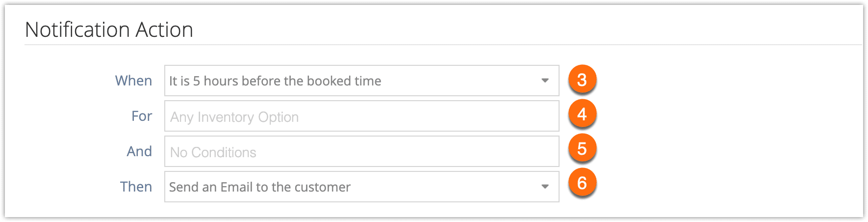Select the 'Any Inventory Option' placeholder text

click(x=234, y=117)
